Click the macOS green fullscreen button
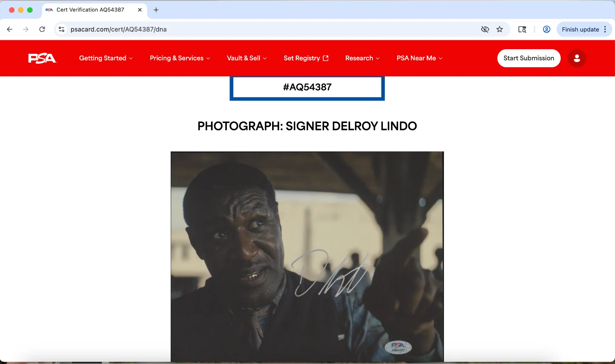Image resolution: width=615 pixels, height=364 pixels. click(x=30, y=10)
